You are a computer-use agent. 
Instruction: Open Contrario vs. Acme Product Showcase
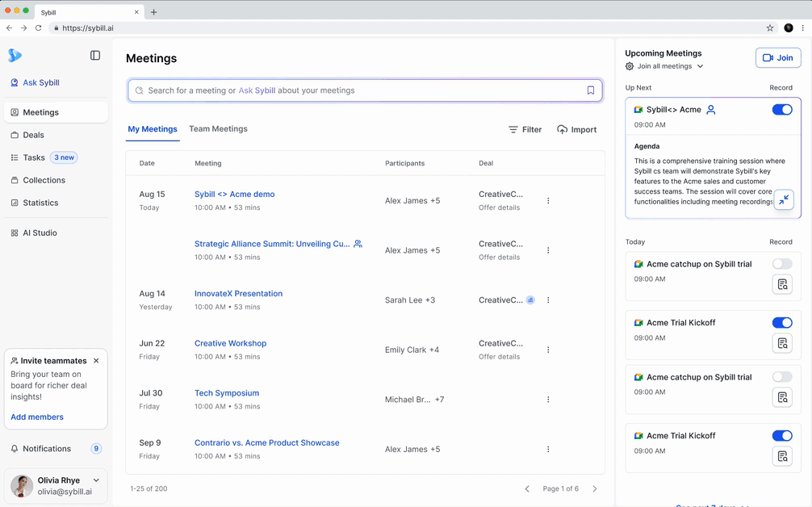click(x=266, y=442)
